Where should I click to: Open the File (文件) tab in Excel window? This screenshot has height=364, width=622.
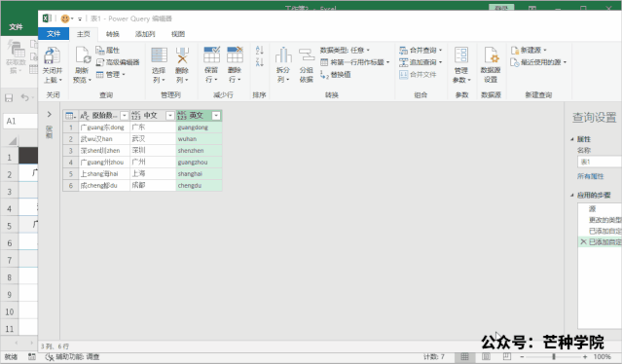(x=16, y=27)
